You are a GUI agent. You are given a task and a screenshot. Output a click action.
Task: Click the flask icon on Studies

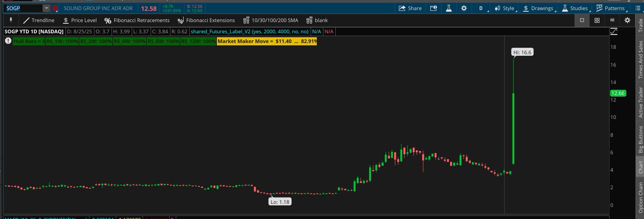(x=565, y=8)
